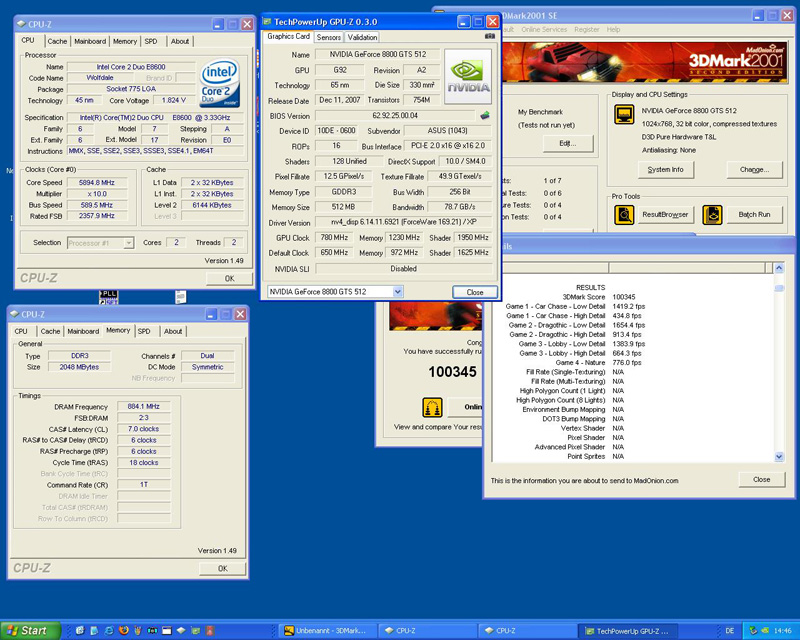
Task: Click the DRAM Frequency value 884.1 MHz
Action: coord(143,407)
